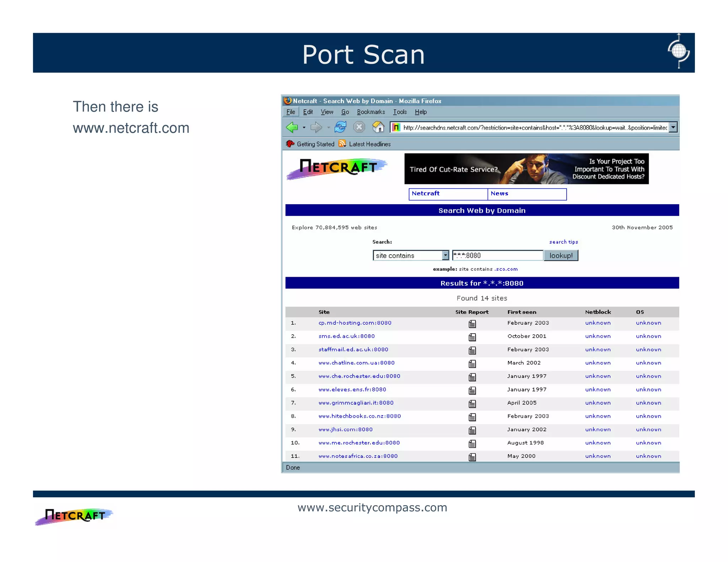The image size is (728, 562).
Task: Open site report icon for sms.ed.ac.uk:8080
Action: tap(472, 337)
